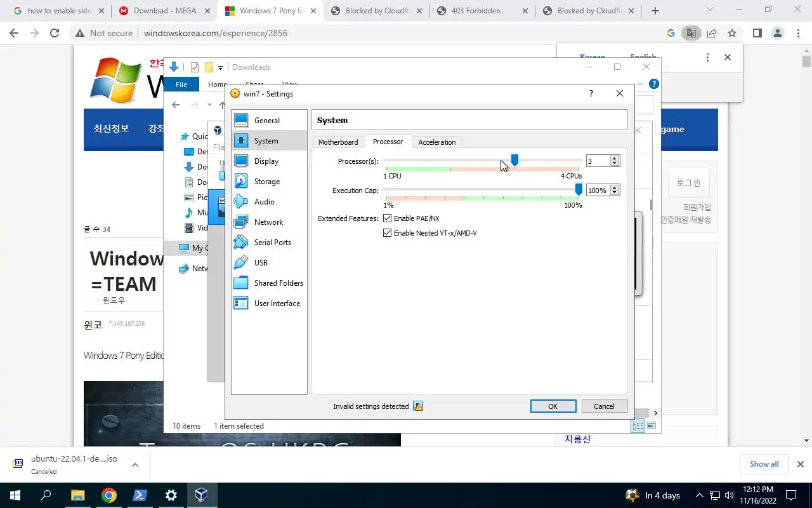Click the Execution Cap percentage field
Viewport: 812px width, 508px height.
[598, 190]
